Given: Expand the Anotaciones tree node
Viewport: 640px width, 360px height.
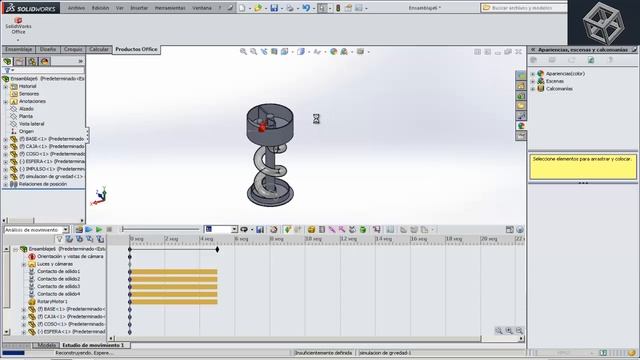Looking at the screenshot, I should [x=6, y=102].
